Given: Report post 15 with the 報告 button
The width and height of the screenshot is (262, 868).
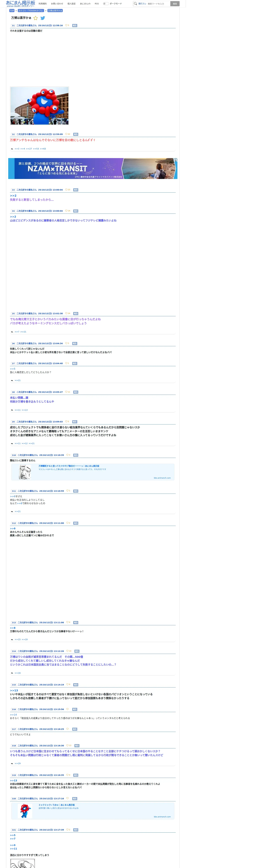Looking at the screenshot, I should 76,685.
